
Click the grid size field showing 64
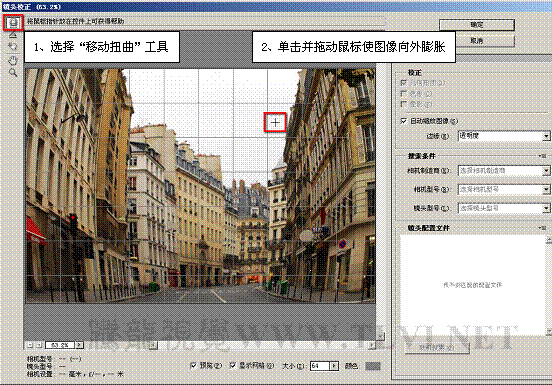pyautogui.click(x=319, y=366)
